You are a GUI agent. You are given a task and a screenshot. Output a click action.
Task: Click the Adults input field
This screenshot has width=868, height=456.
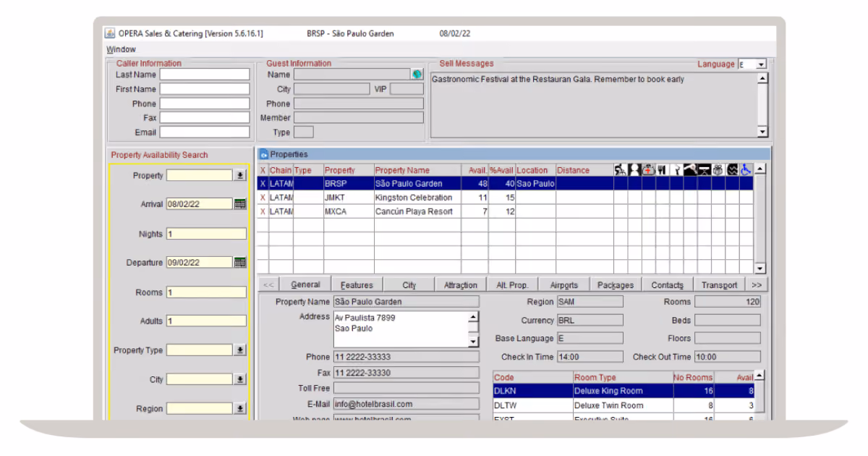click(206, 321)
